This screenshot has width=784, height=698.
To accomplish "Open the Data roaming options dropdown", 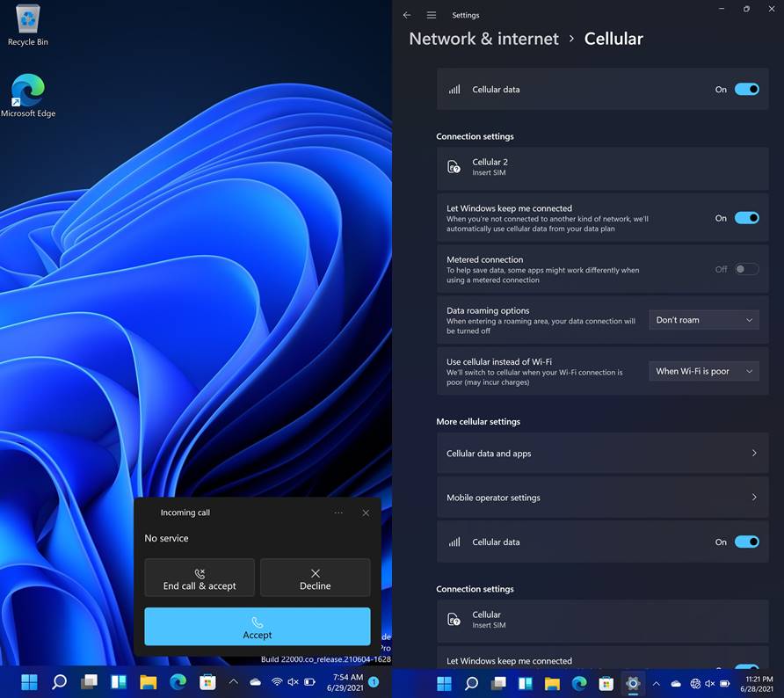I will 704,320.
